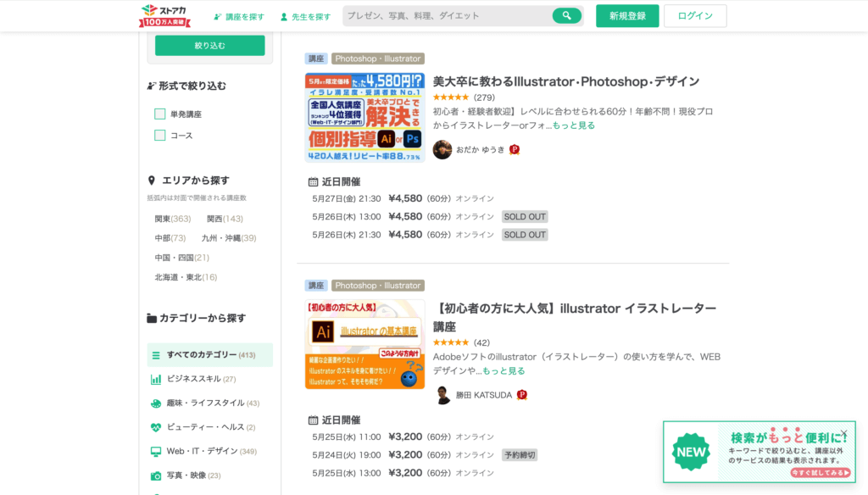Click the photo video camera icon

(156, 476)
